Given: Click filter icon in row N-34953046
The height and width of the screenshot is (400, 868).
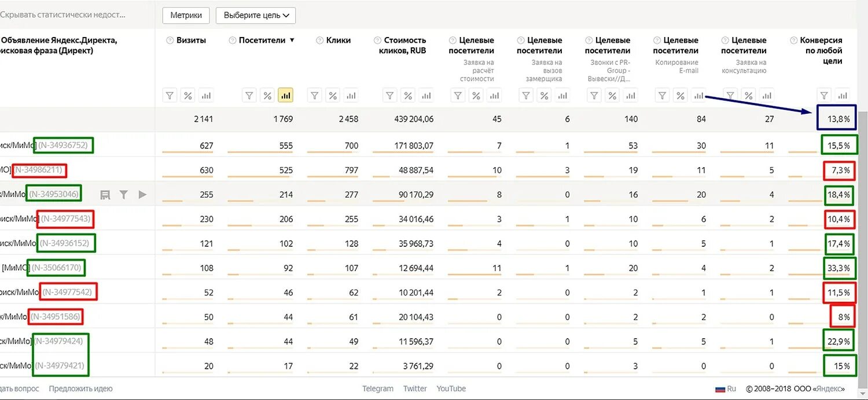Looking at the screenshot, I should click(x=123, y=195).
